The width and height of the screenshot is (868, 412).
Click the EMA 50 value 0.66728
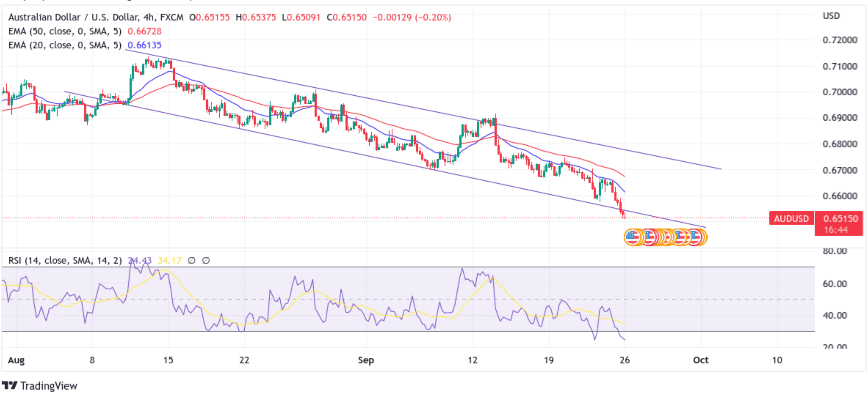pyautogui.click(x=144, y=31)
